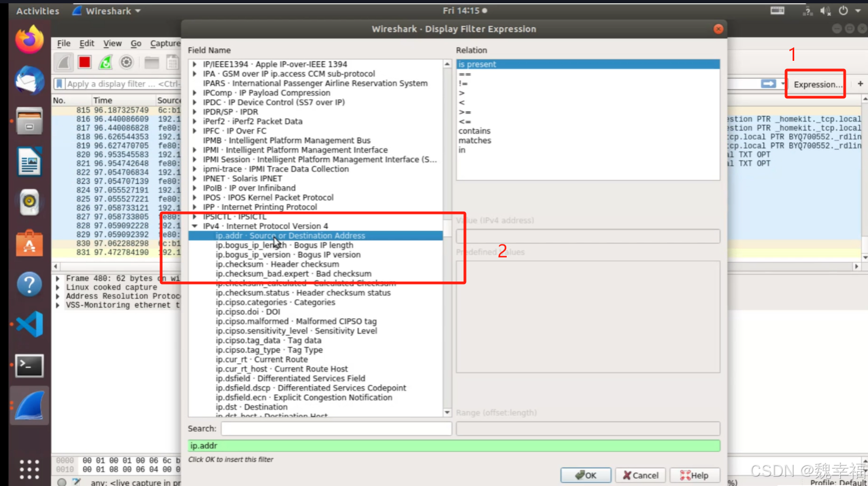Expand the IPP Internet Printing Protocol node
The image size is (868, 486).
pos(194,207)
